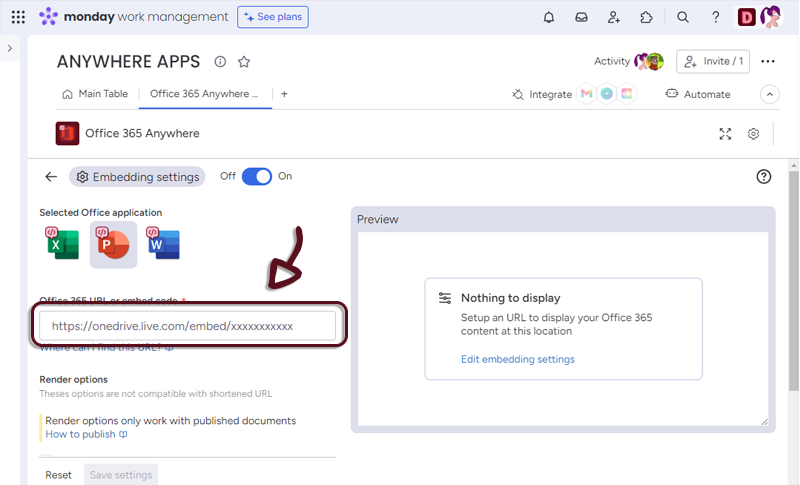Click the invite members icon in top bar
The height and width of the screenshot is (485, 800).
tap(614, 17)
